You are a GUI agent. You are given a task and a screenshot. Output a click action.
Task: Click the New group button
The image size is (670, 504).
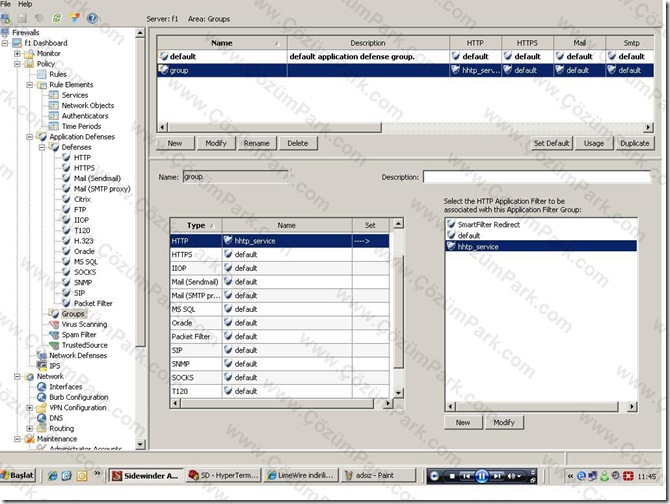pos(175,144)
